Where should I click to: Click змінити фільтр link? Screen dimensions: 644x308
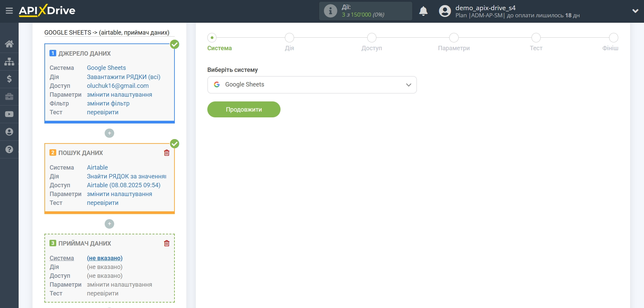pyautogui.click(x=108, y=103)
